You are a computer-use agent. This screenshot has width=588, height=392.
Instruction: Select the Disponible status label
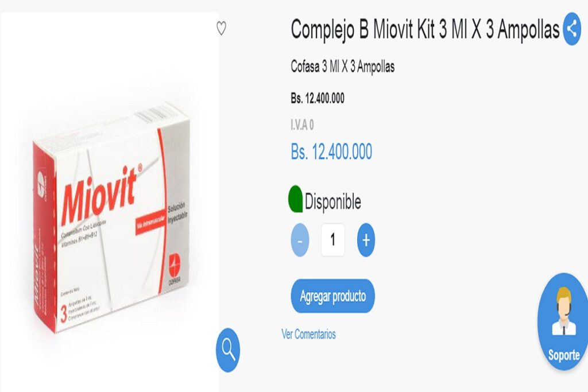[x=332, y=201]
